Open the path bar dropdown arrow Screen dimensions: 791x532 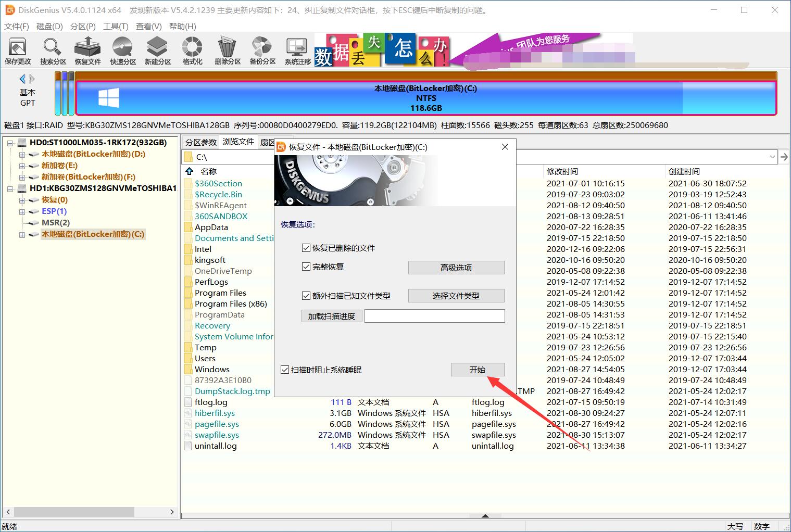coord(772,157)
